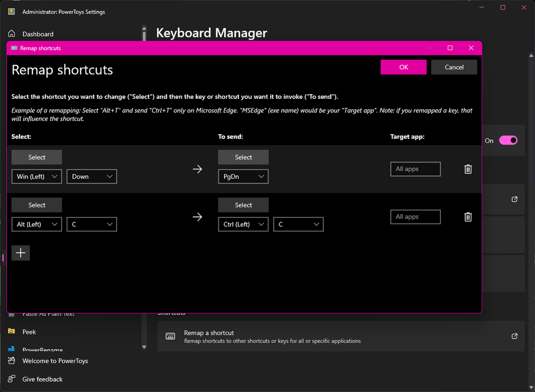Viewport: 535px width, 392px height.
Task: Add a new shortcut remapping with plus icon
Action: pyautogui.click(x=20, y=252)
